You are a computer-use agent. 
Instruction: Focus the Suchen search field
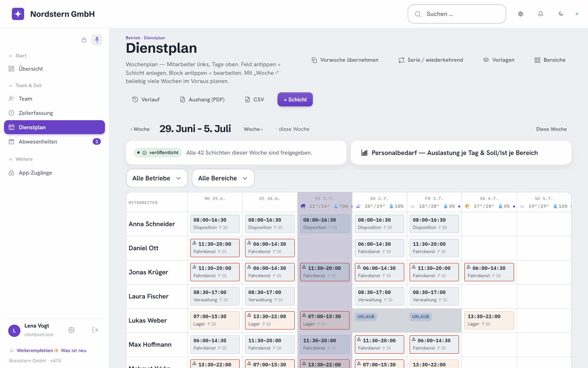pyautogui.click(x=457, y=14)
